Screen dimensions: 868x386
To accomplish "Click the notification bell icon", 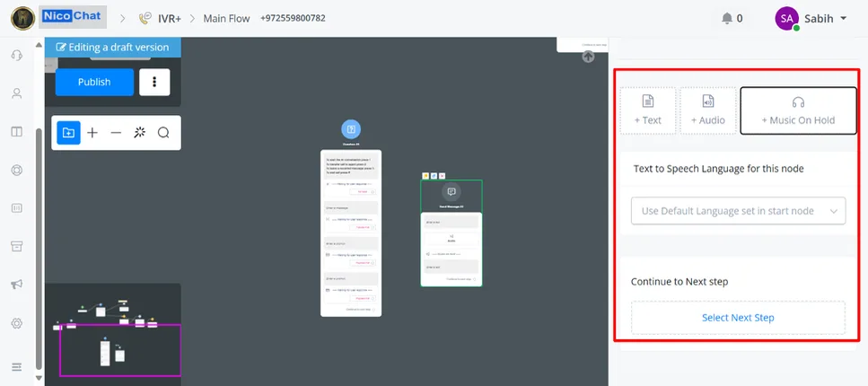I will tap(727, 18).
